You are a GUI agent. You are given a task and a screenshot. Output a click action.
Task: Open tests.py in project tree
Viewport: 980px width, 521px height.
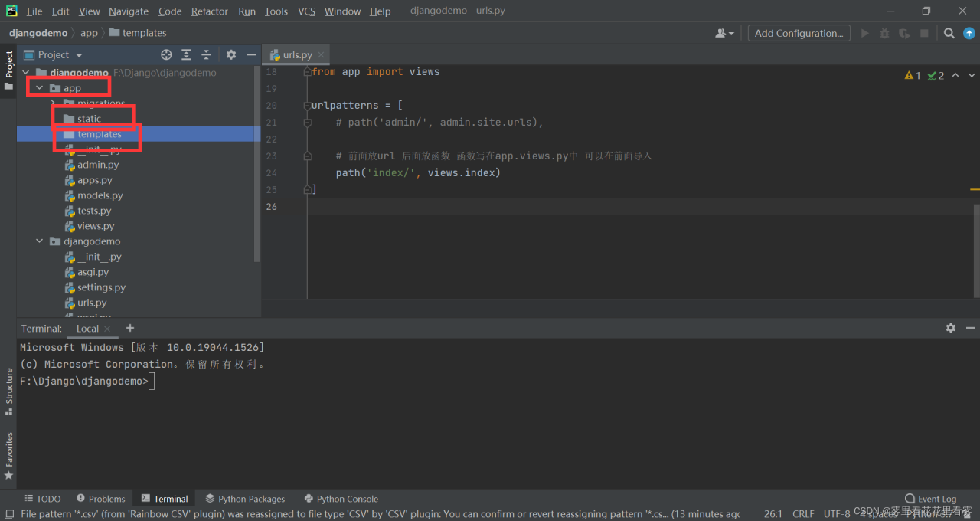[x=94, y=211]
